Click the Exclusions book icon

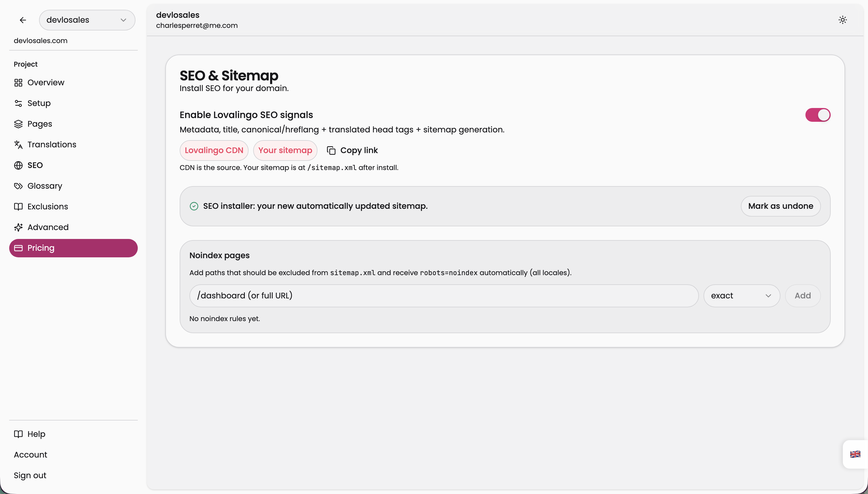19,206
